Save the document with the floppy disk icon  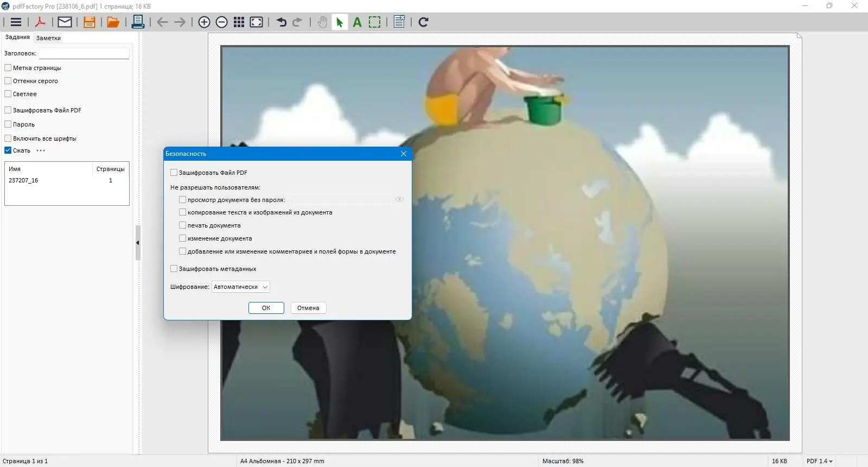(90, 22)
